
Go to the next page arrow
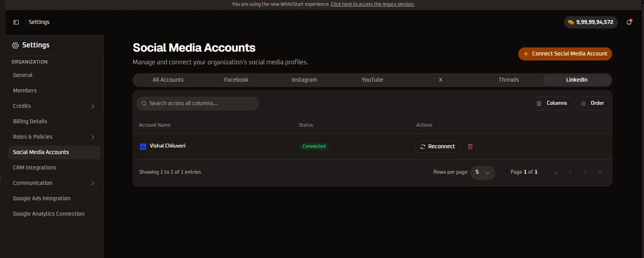(585, 173)
